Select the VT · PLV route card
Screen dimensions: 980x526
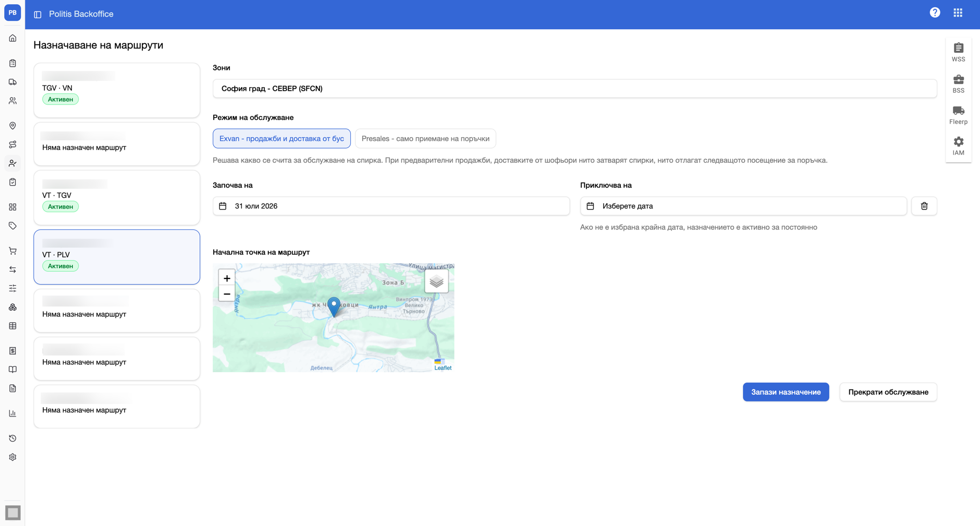click(x=117, y=257)
